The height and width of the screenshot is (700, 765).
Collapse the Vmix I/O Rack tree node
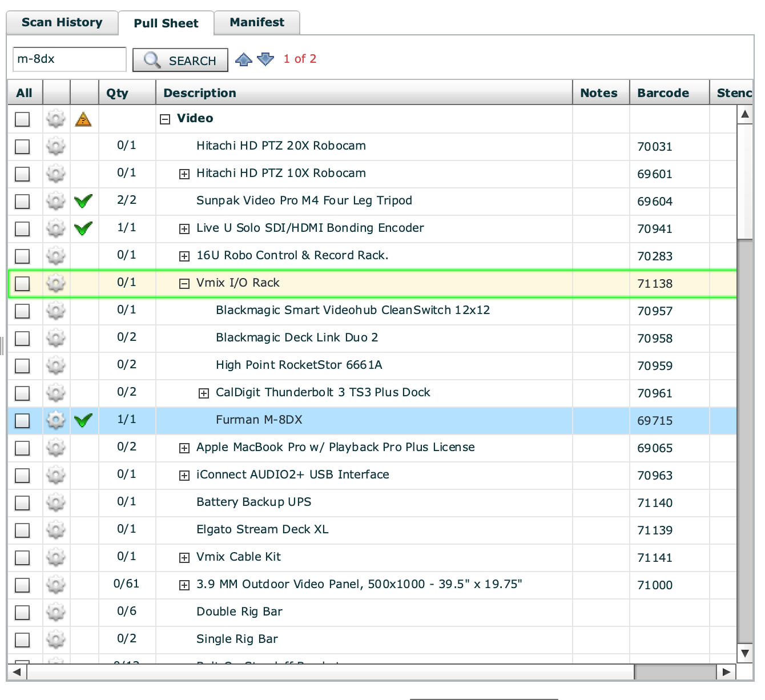[184, 284]
